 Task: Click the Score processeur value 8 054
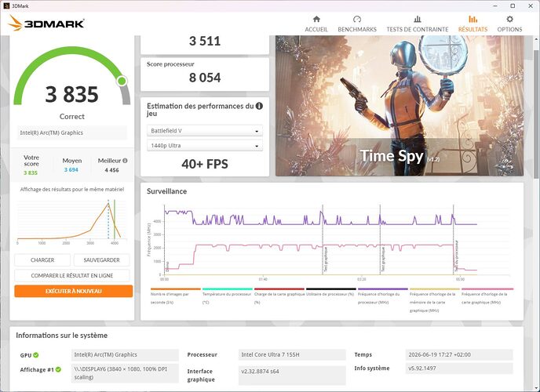[x=205, y=78]
